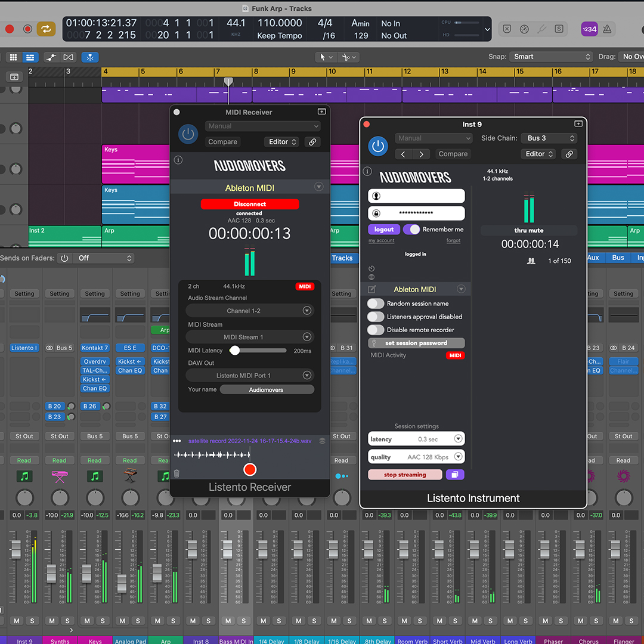Screen dimensions: 644x644
Task: Go to previous preset in Inst 9
Action: tap(403, 154)
